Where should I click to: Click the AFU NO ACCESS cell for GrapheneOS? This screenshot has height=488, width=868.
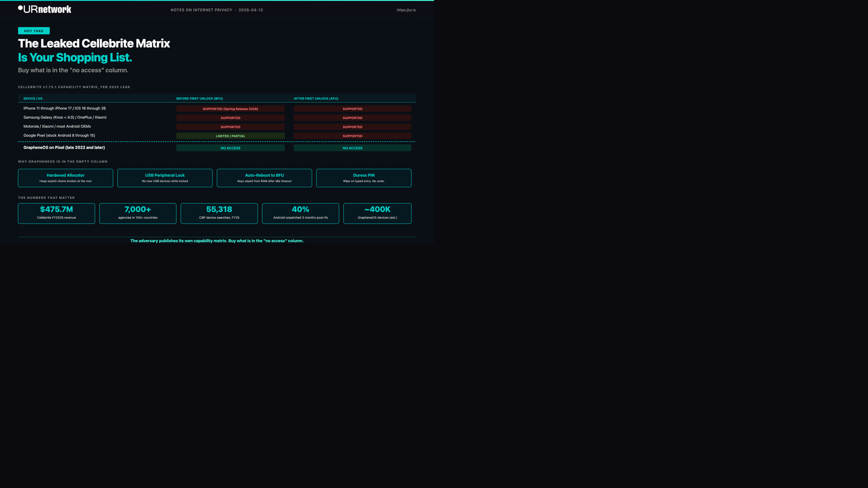[x=353, y=148]
